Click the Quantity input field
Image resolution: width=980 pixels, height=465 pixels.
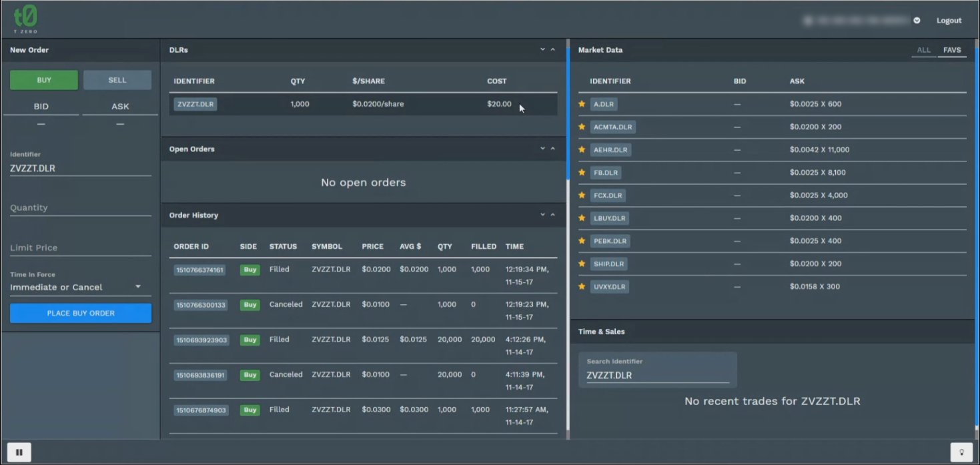81,207
